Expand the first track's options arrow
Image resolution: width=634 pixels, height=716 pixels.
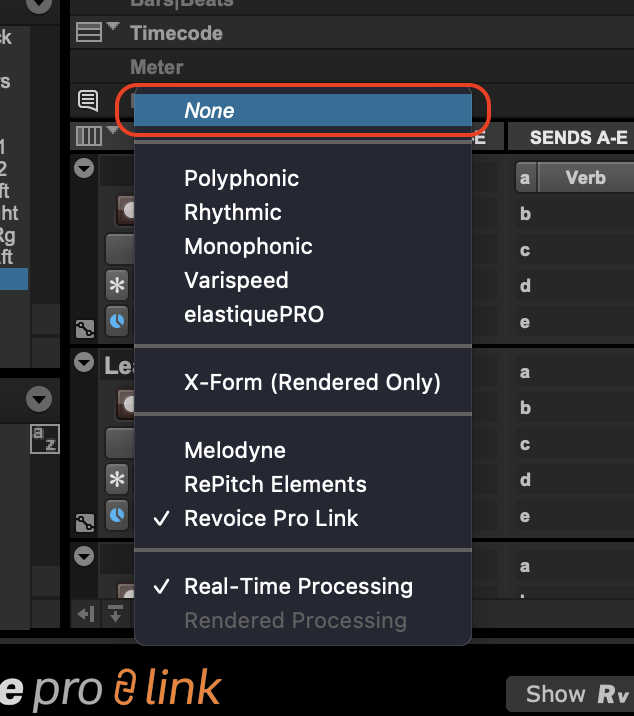pyautogui.click(x=85, y=168)
